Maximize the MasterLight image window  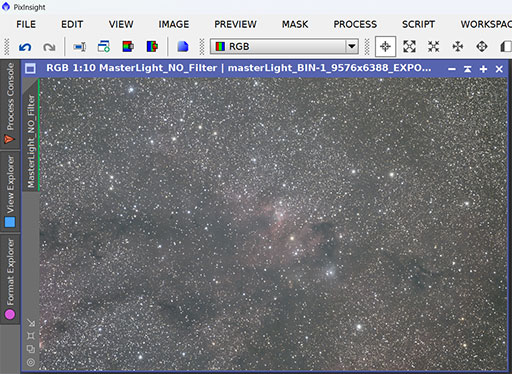click(483, 69)
